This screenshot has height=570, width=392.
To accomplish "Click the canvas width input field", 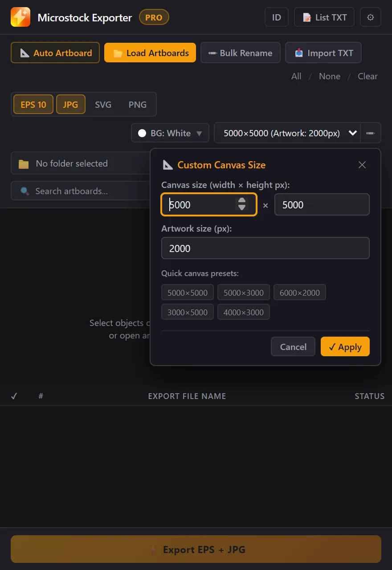I will point(209,205).
